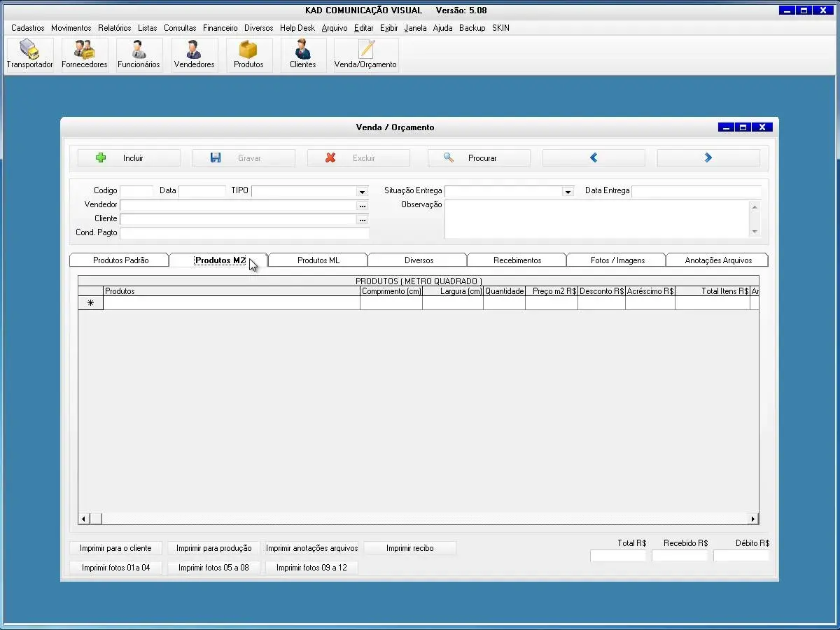Screen dimensions: 840x630
Task: Open the Financeiro menu
Action: tap(220, 28)
